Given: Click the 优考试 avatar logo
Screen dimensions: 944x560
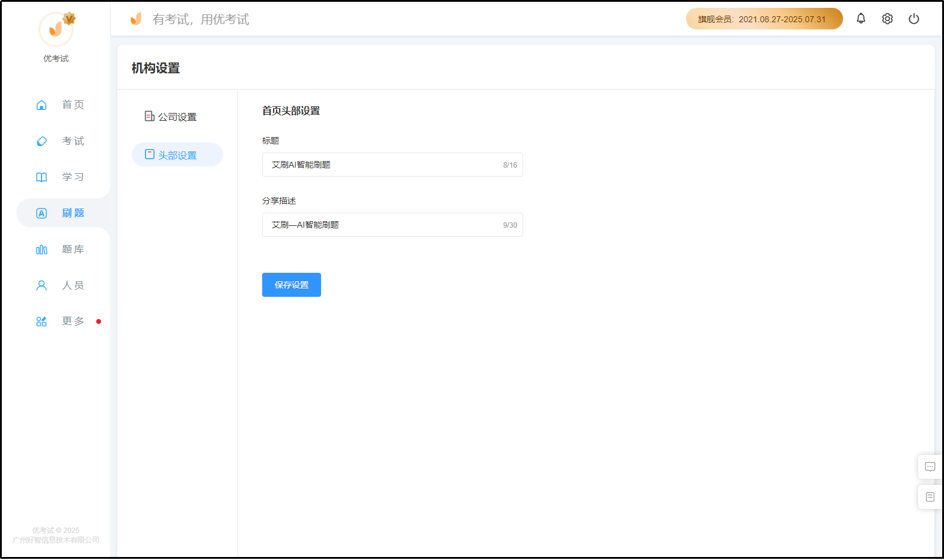Looking at the screenshot, I should click(x=56, y=29).
